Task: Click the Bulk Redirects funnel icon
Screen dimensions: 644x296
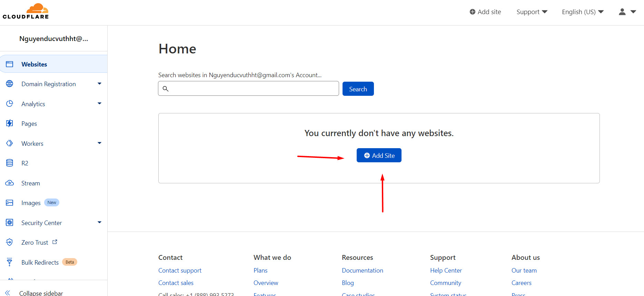Action: (10, 262)
